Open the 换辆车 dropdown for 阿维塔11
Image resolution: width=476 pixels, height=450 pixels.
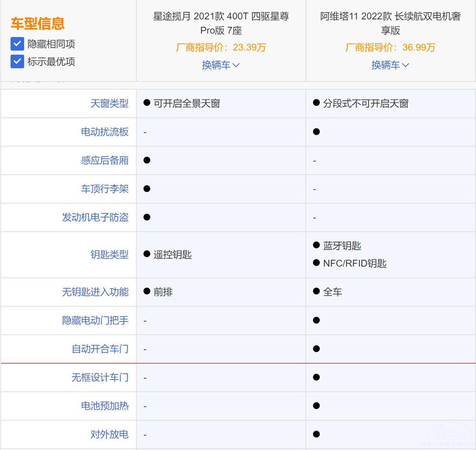pyautogui.click(x=391, y=65)
